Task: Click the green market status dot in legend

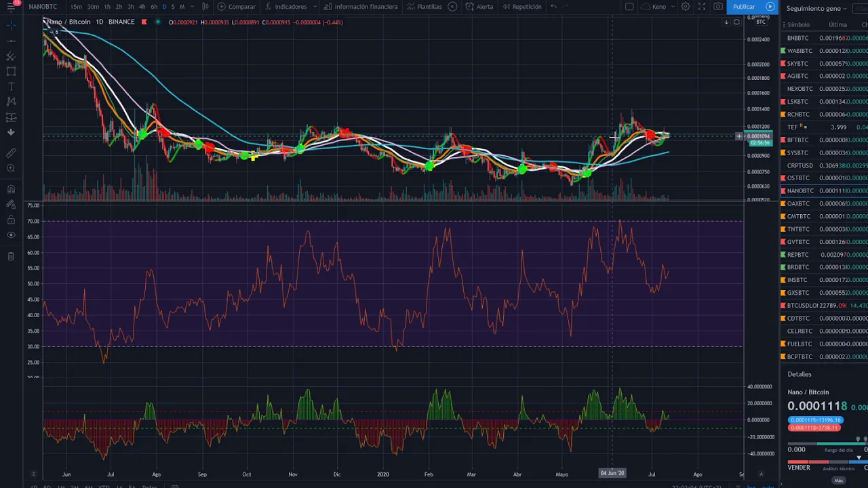Action: pos(157,22)
